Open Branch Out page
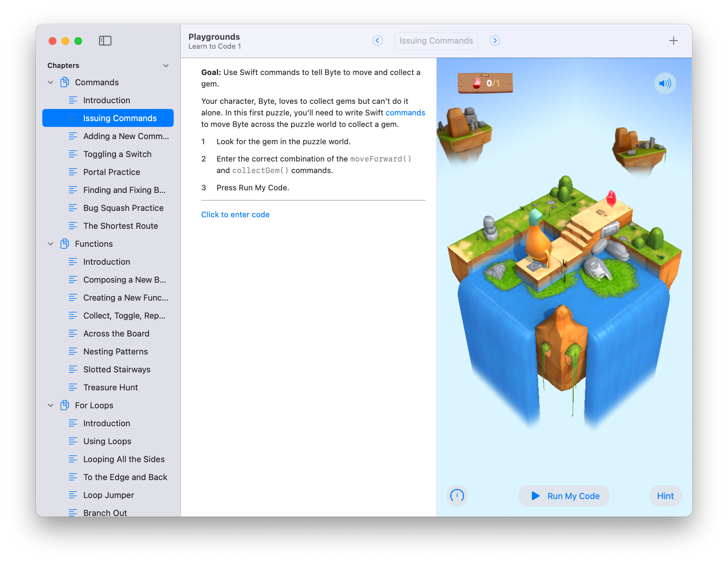 [x=108, y=513]
